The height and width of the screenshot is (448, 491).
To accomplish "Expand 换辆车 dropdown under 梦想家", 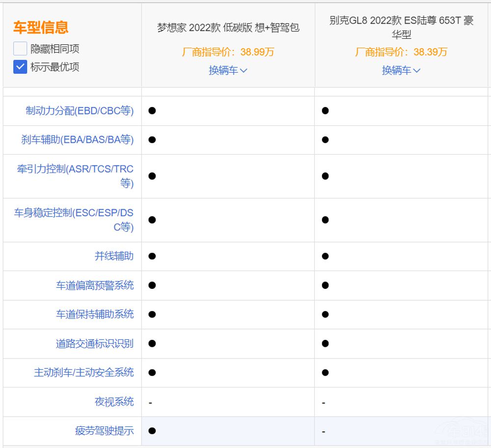I will (x=227, y=70).
